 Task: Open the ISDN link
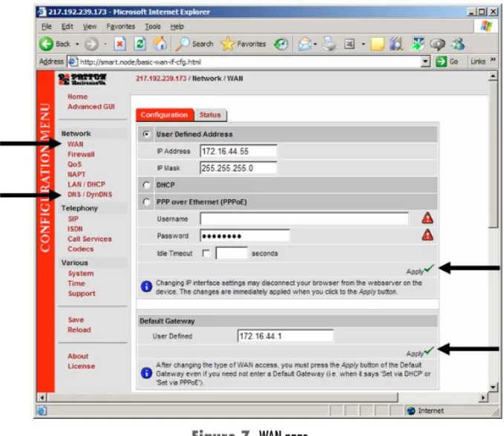click(x=75, y=229)
